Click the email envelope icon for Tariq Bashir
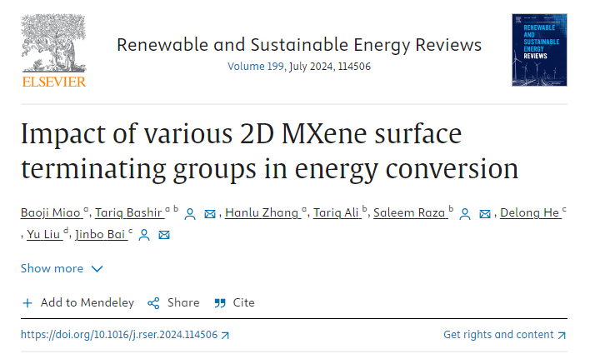Viewport: 590px width, 364px height. 210,214
